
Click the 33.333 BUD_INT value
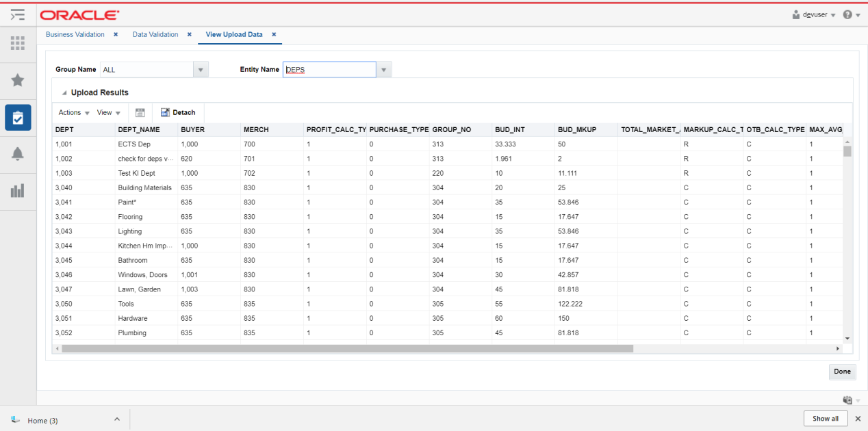[505, 144]
